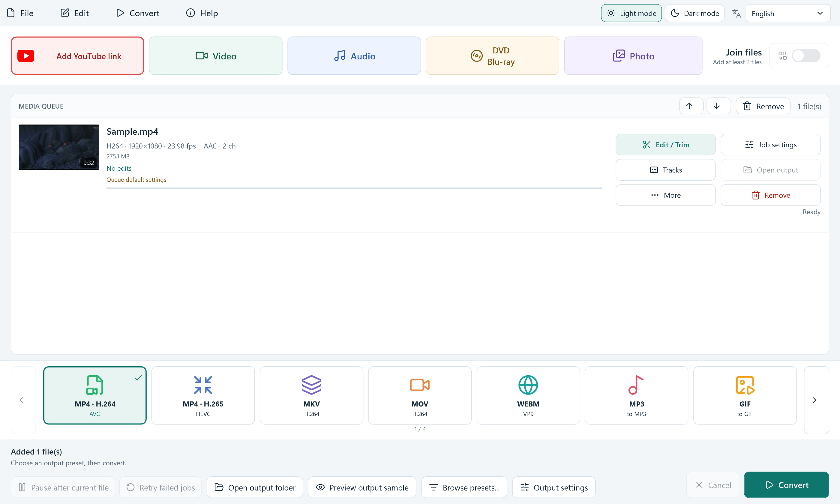Screen dimensions: 840x504
Task: Move selected file down in queue
Action: (718, 106)
